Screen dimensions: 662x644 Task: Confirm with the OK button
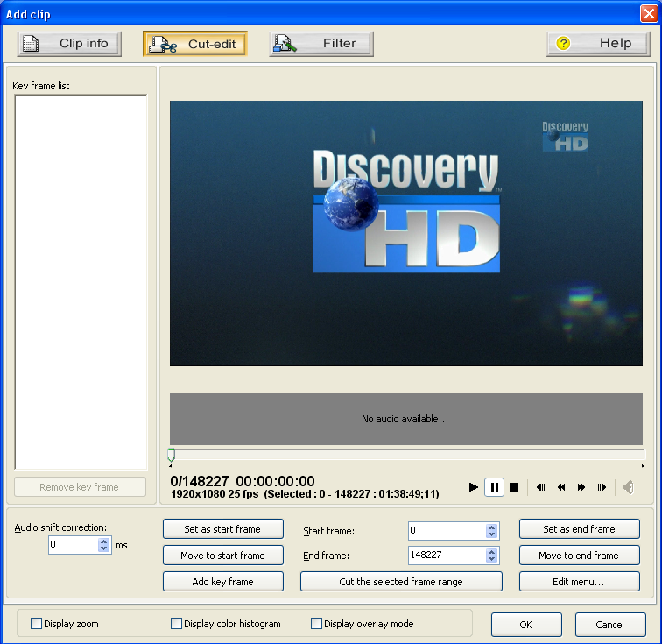pos(526,625)
